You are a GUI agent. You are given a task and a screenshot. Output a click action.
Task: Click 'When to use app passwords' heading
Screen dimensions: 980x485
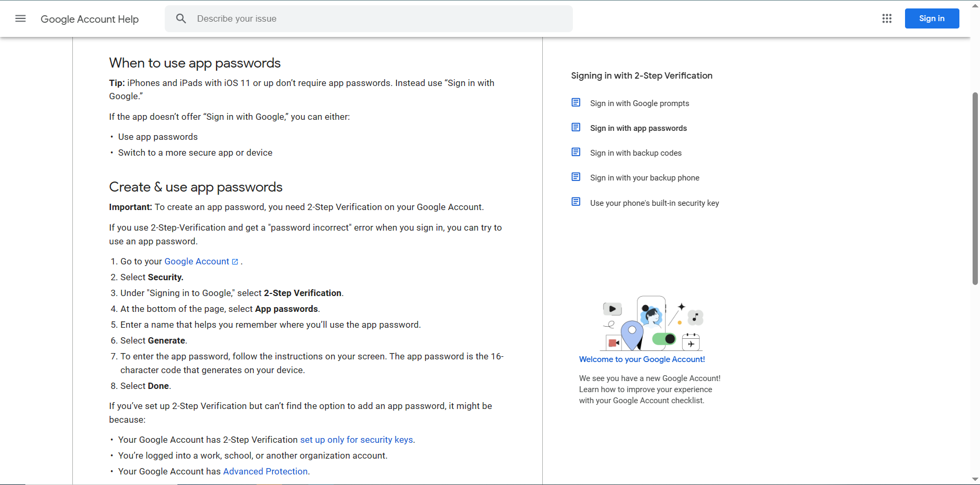click(195, 63)
